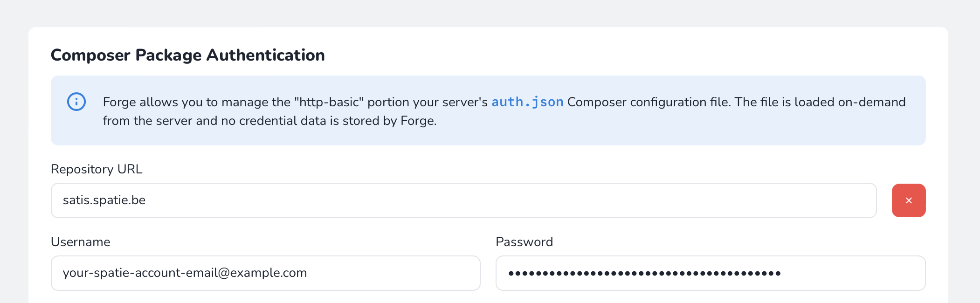Image resolution: width=980 pixels, height=303 pixels.
Task: Click the Repository URL label
Action: 97,169
